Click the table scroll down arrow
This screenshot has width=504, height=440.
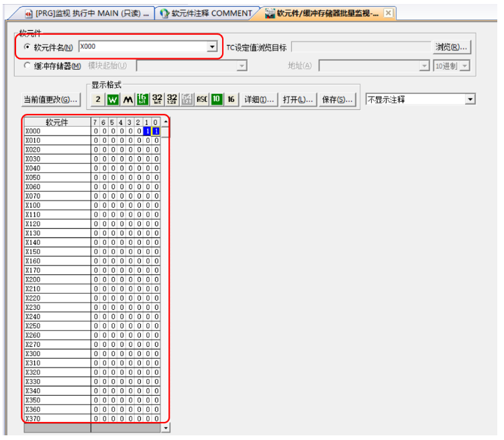(166, 428)
